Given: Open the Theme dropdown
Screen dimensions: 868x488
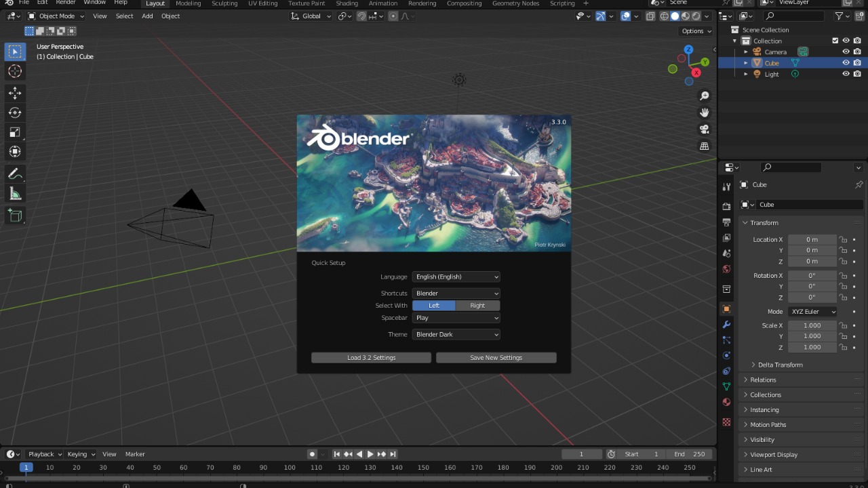Looking at the screenshot, I should click(456, 334).
